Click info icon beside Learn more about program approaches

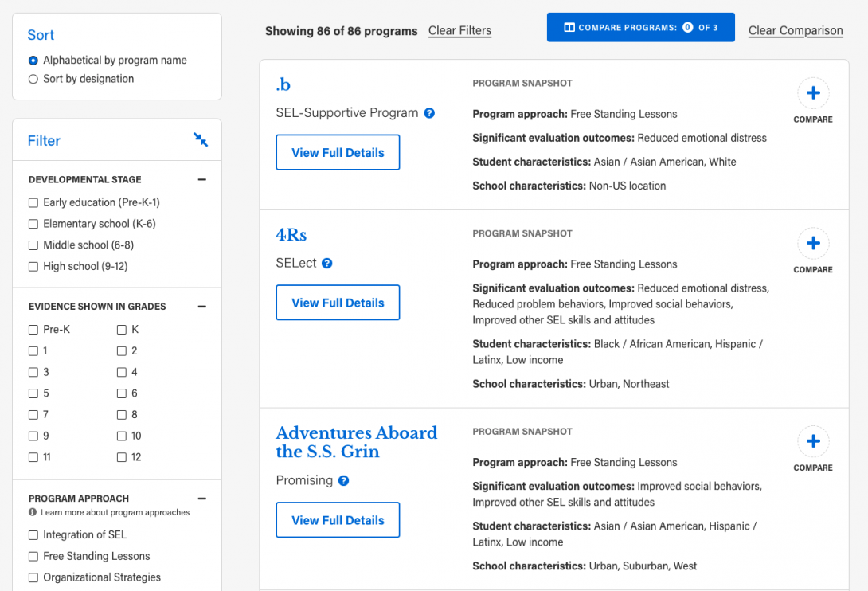click(33, 512)
